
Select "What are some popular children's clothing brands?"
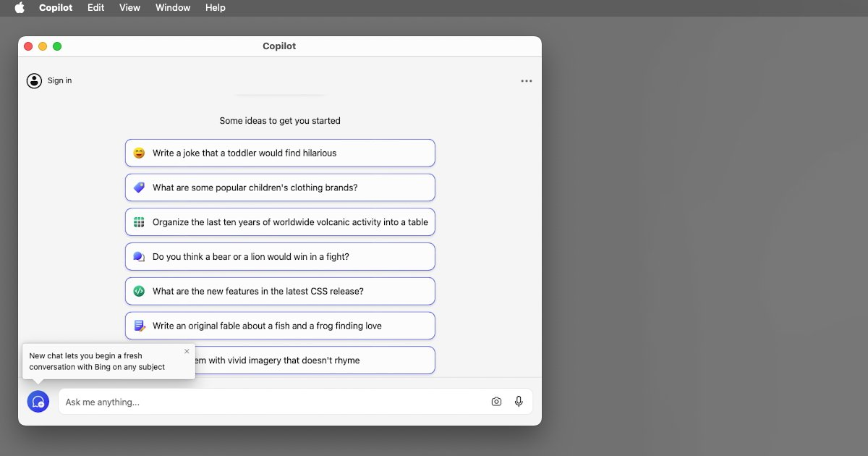point(280,187)
